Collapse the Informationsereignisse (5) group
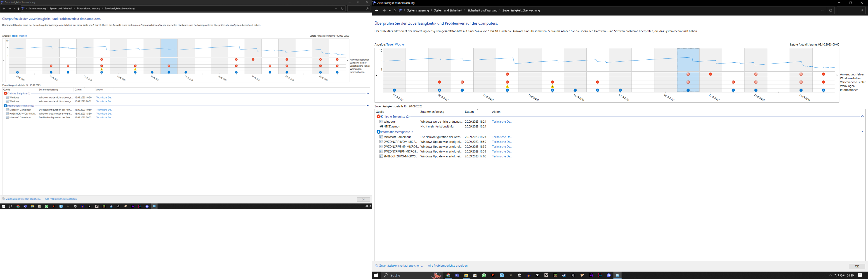The height and width of the screenshot is (279, 868). tap(862, 132)
